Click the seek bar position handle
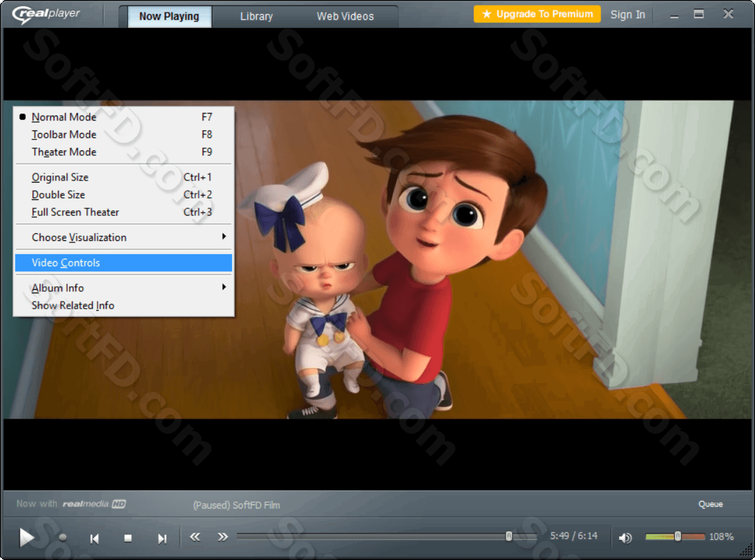Viewport: 755px width, 560px height. pos(508,536)
